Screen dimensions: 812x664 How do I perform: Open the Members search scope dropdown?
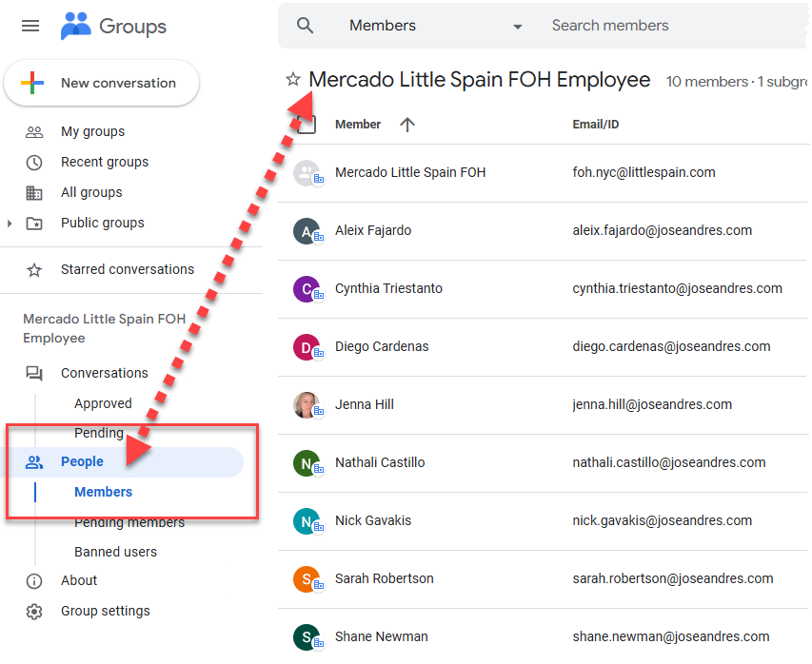click(x=436, y=26)
